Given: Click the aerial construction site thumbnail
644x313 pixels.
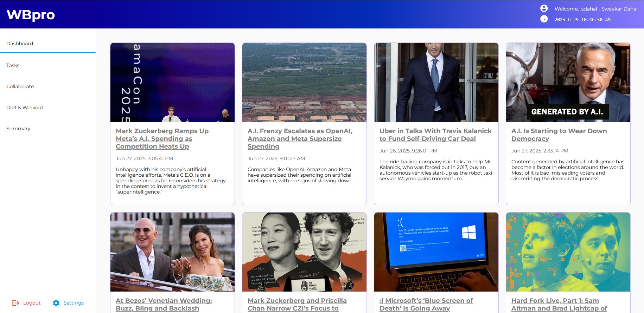Looking at the screenshot, I should (x=304, y=83).
